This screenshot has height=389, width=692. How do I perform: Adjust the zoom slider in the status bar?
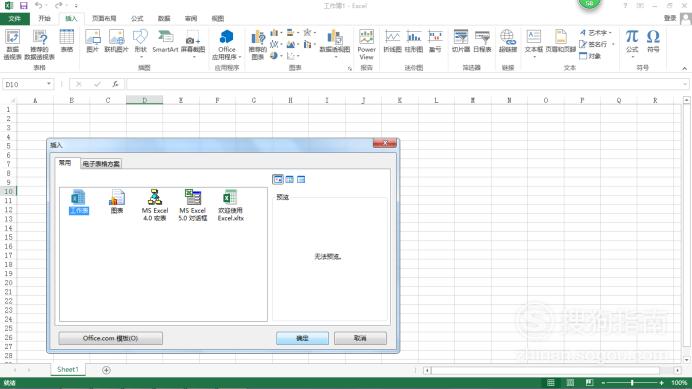(632, 382)
